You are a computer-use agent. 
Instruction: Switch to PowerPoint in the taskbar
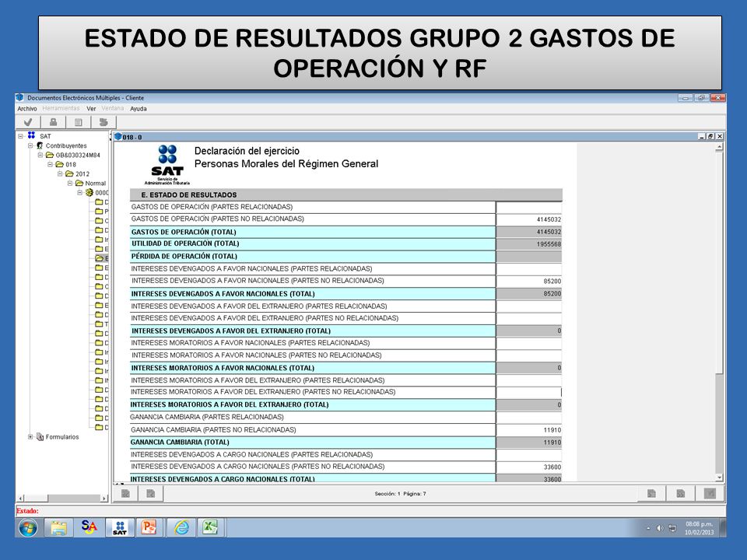149,527
